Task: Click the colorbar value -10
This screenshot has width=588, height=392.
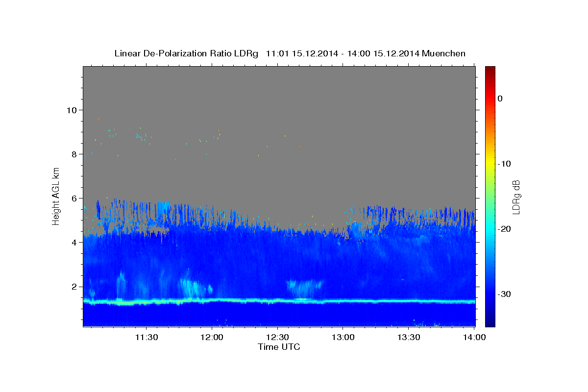Action: coord(505,164)
